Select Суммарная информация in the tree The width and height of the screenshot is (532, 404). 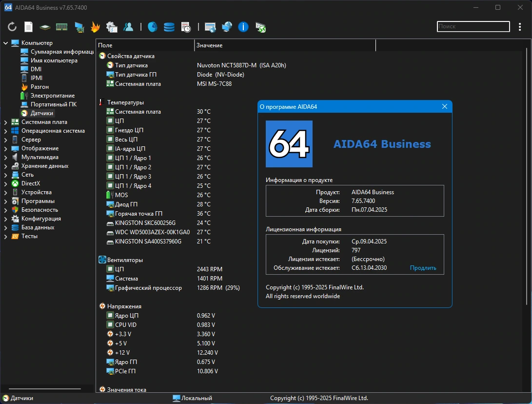click(x=57, y=52)
